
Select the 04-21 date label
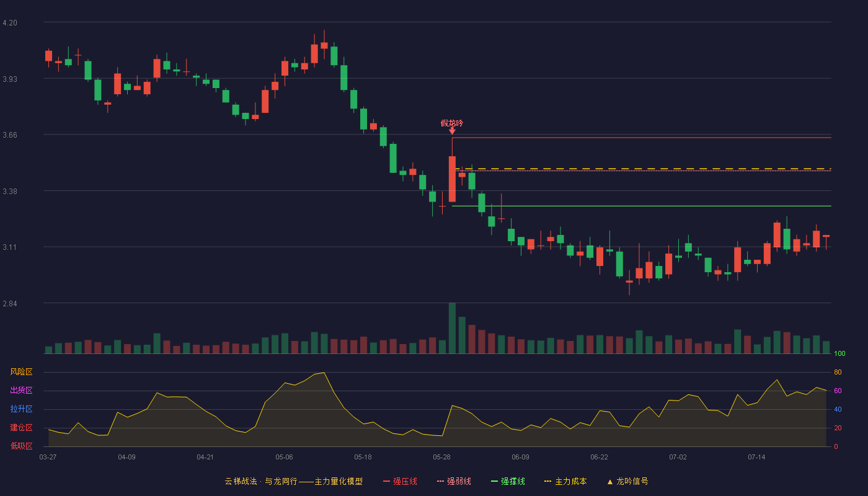205,457
